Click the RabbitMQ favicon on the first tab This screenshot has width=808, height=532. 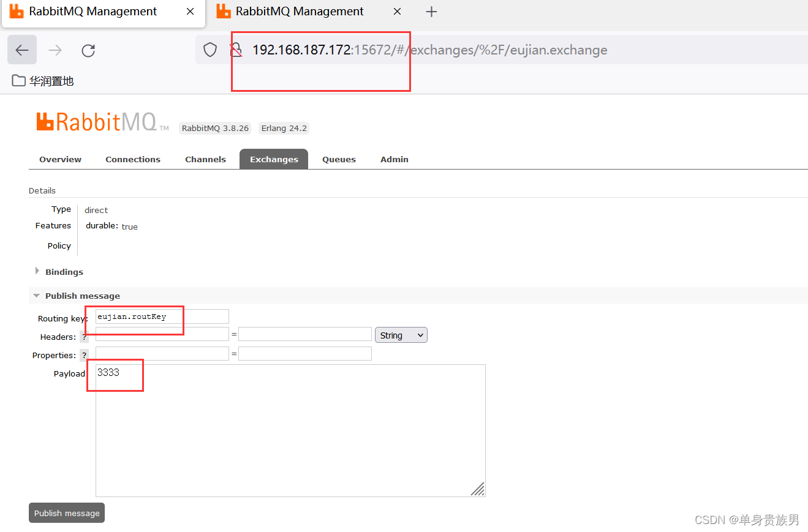pos(15,11)
